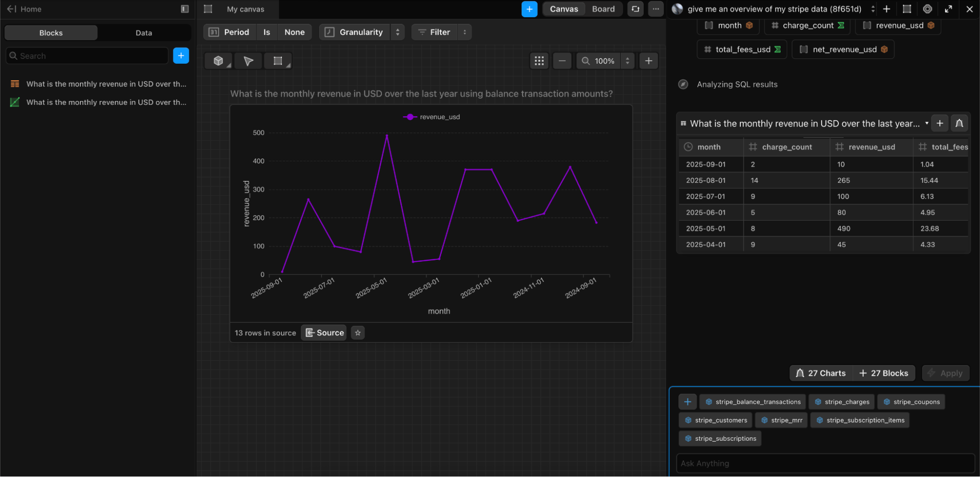980x477 pixels.
Task: Add the result table with its plus button
Action: (940, 124)
